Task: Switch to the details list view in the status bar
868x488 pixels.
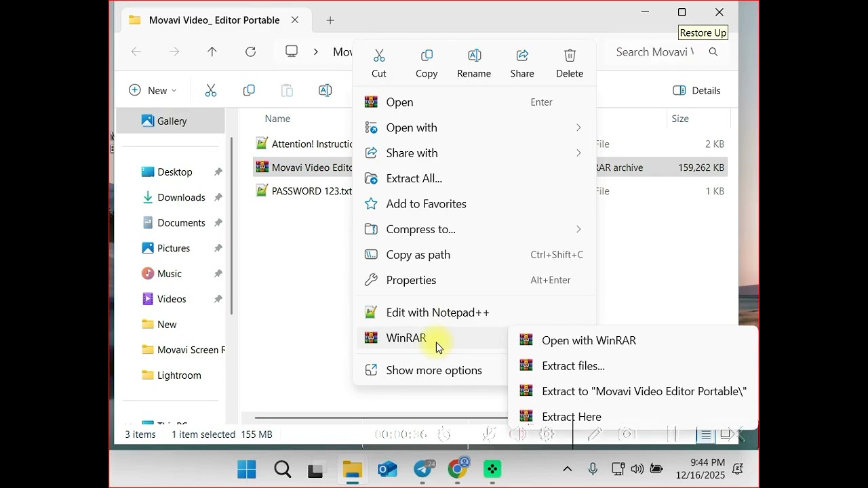Action: (706, 435)
